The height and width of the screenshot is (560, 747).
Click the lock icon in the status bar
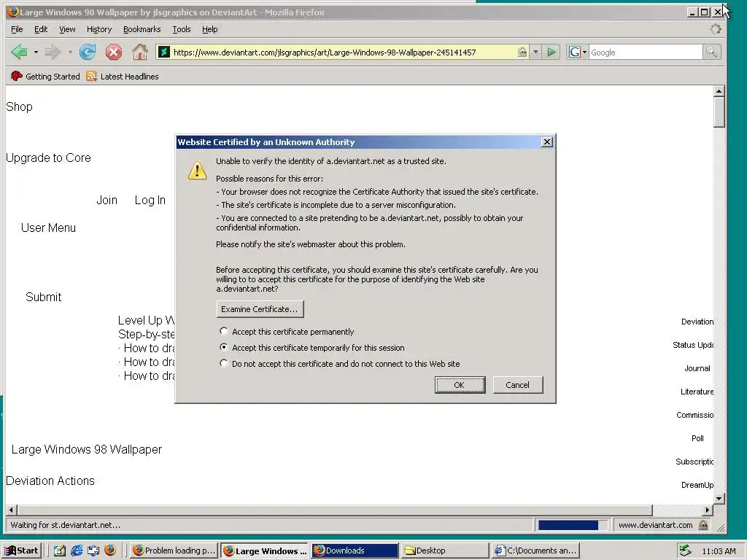[703, 525]
